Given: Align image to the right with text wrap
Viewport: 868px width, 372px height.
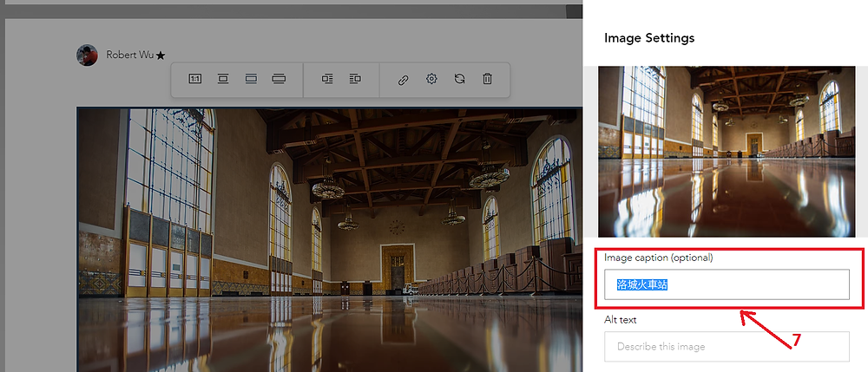Looking at the screenshot, I should point(355,79).
